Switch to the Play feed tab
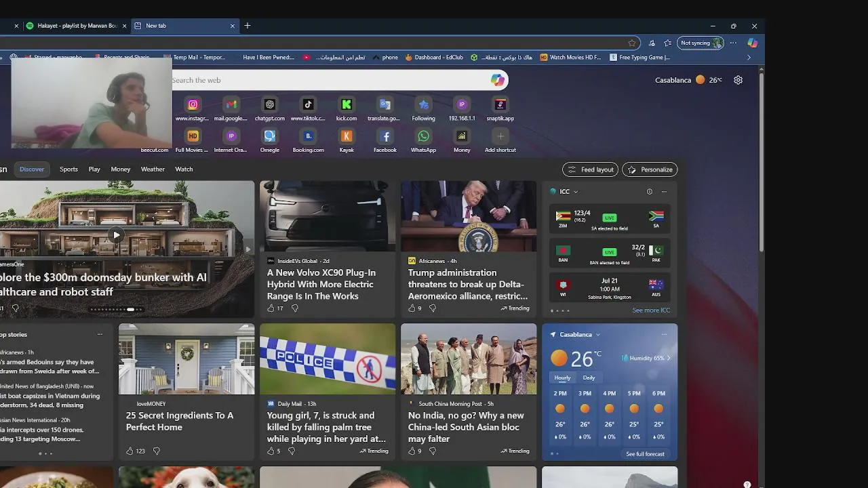The image size is (868, 488). 94,169
